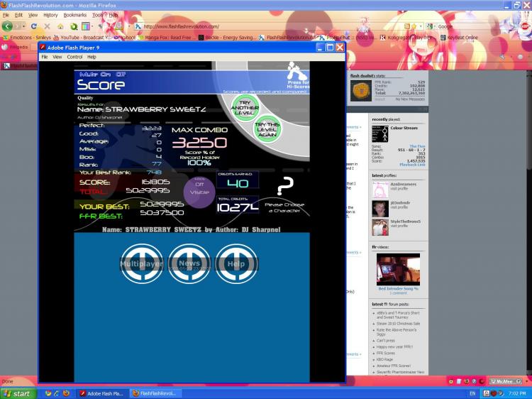Switch to Adobe Flash Player taskbar item

(101, 393)
